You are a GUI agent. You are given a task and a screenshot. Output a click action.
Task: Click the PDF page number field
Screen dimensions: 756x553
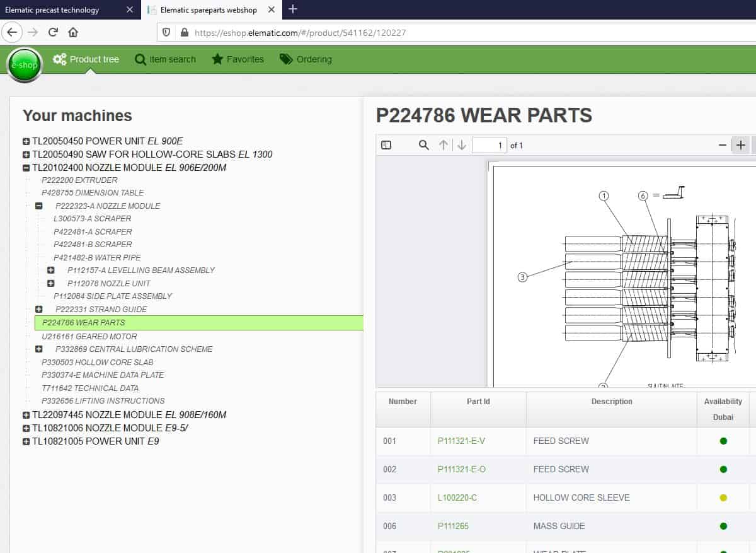pyautogui.click(x=490, y=145)
